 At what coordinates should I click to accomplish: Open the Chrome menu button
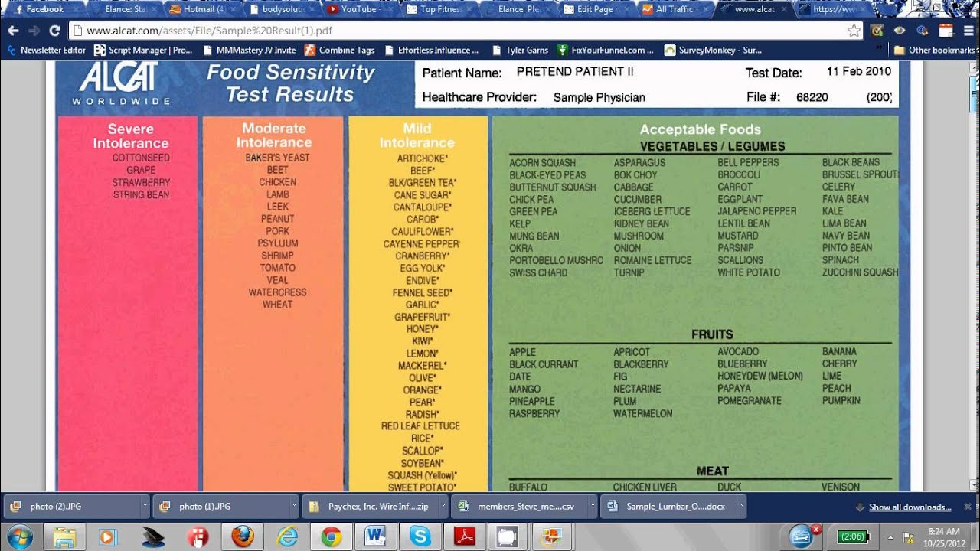pos(969,31)
